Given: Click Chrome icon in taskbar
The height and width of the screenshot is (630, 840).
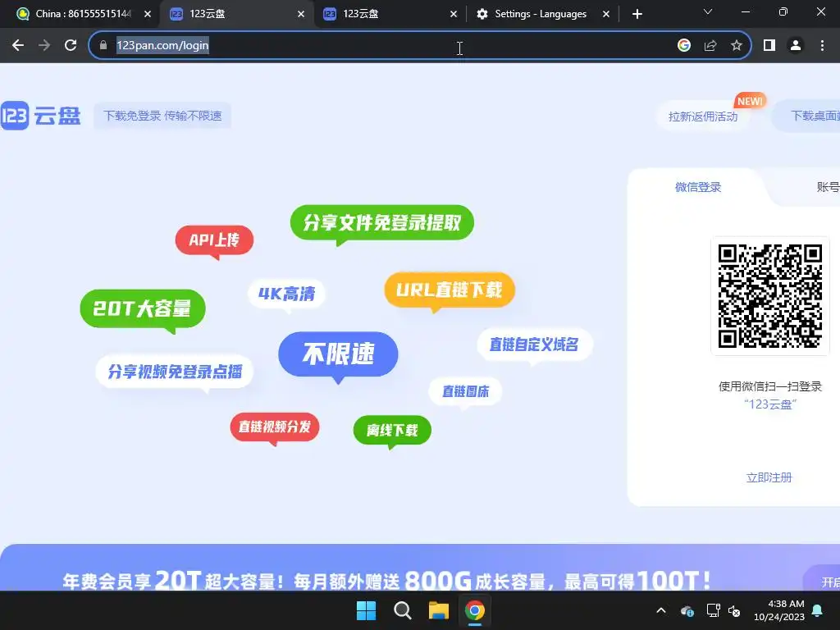Looking at the screenshot, I should (475, 610).
